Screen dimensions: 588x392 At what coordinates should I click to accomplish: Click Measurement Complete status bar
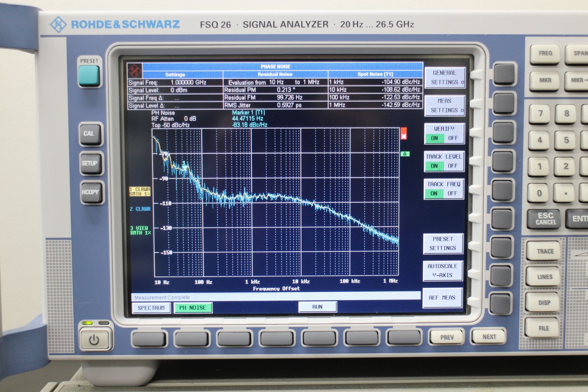[x=276, y=297]
